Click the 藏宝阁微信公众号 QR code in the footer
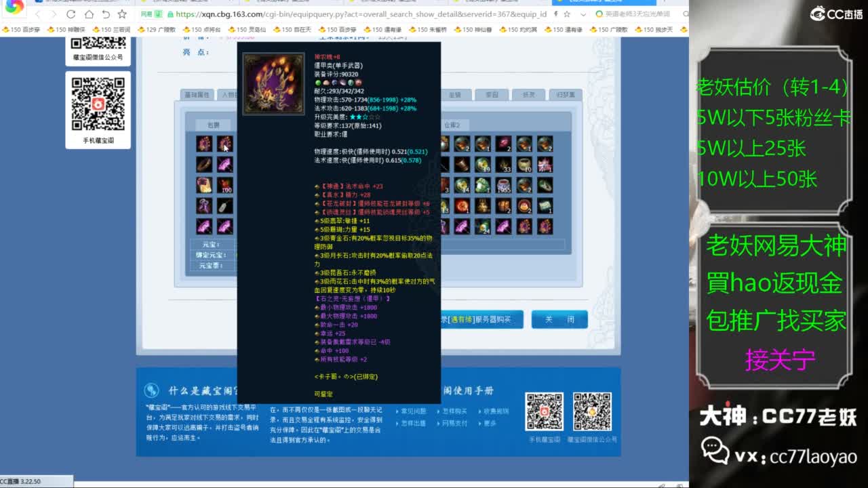The width and height of the screenshot is (868, 488). (592, 411)
